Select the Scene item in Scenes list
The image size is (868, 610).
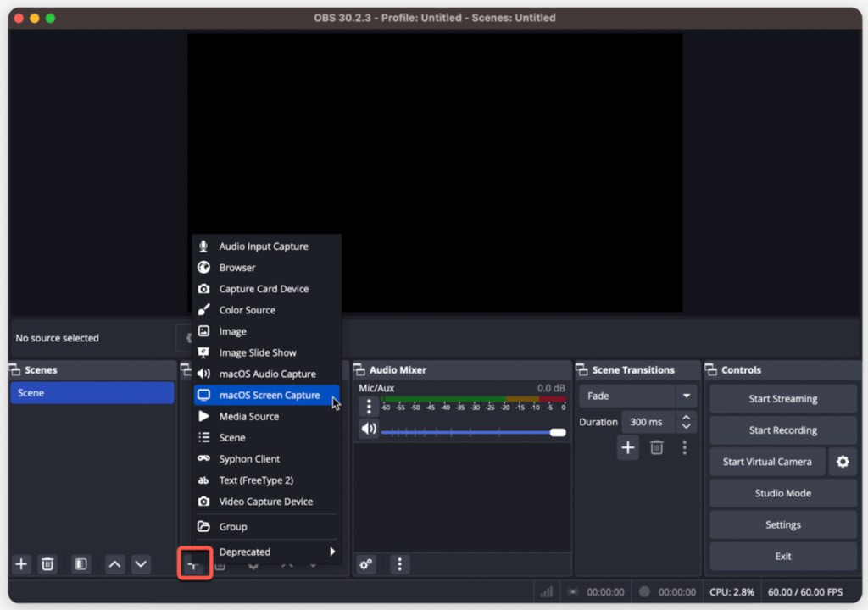[92, 393]
